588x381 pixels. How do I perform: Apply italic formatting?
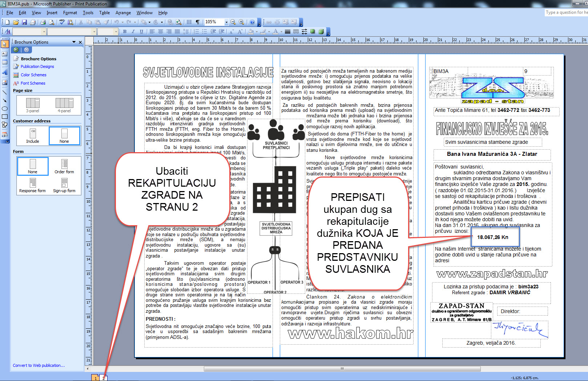point(133,32)
